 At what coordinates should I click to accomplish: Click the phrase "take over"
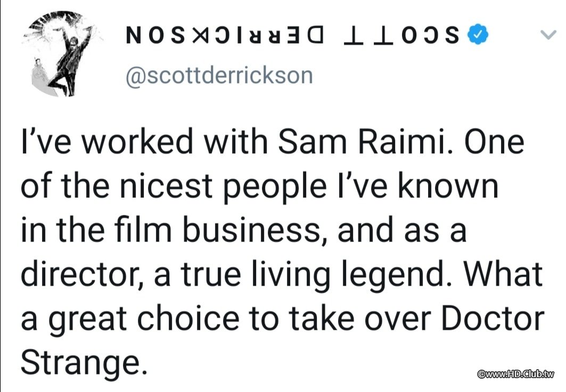tap(360, 318)
